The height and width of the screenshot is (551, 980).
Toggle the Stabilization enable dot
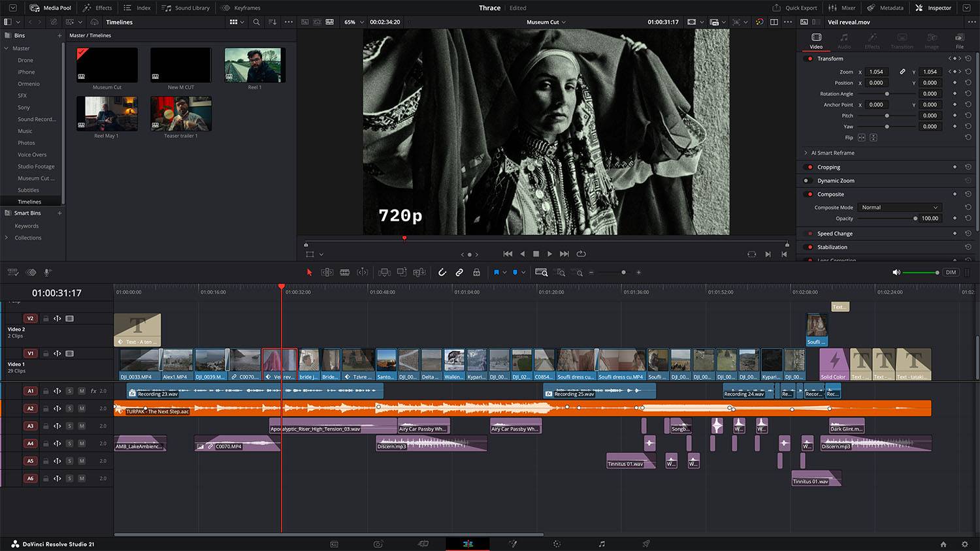coord(810,247)
